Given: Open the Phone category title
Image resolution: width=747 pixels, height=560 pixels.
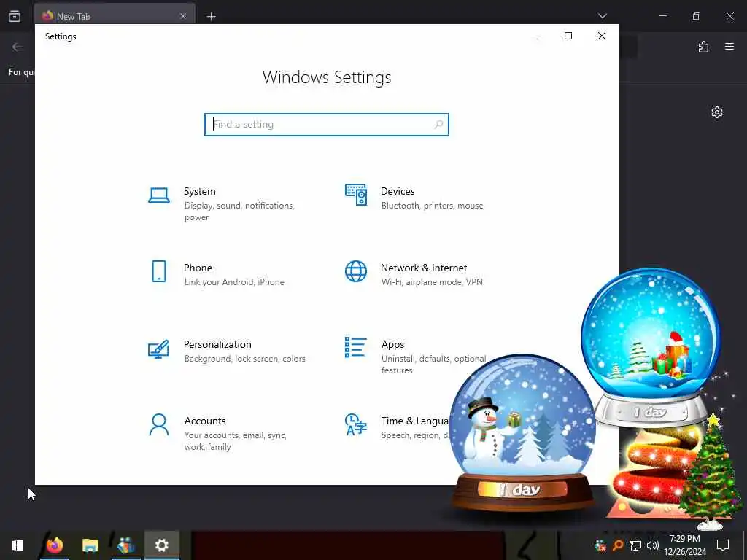Looking at the screenshot, I should [198, 268].
